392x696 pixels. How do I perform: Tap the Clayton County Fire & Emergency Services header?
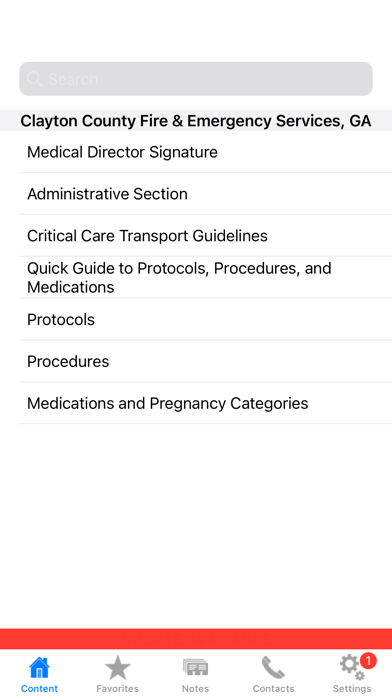196,121
